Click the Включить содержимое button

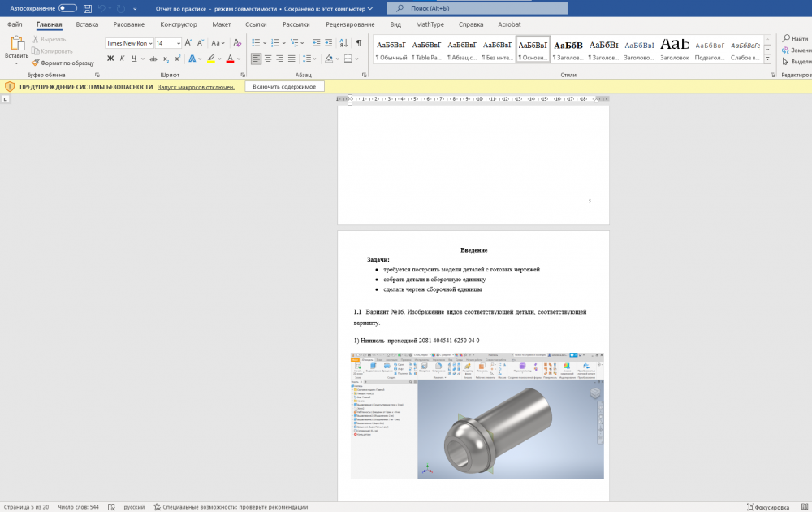[x=284, y=86]
